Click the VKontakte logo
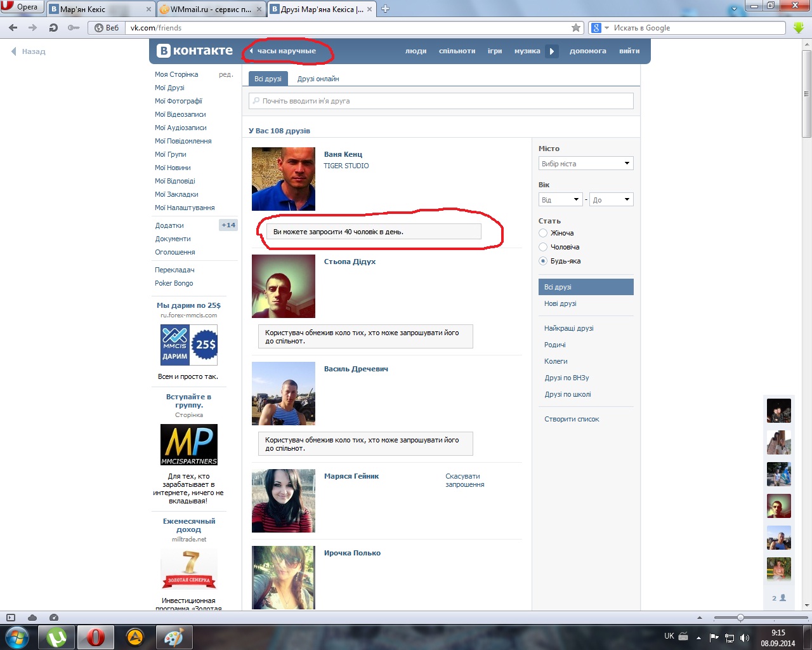The width and height of the screenshot is (812, 650). coord(195,51)
